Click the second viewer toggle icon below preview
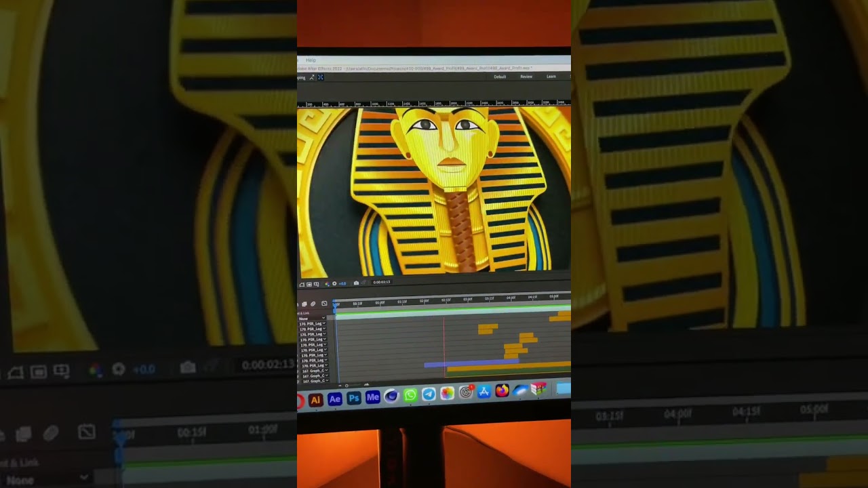Image resolution: width=868 pixels, height=488 pixels. click(x=309, y=285)
